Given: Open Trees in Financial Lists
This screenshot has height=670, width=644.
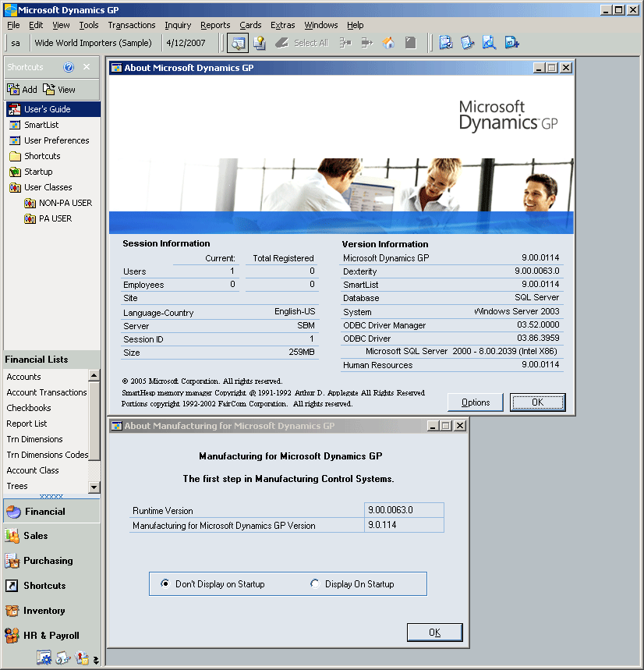Looking at the screenshot, I should pos(17,486).
